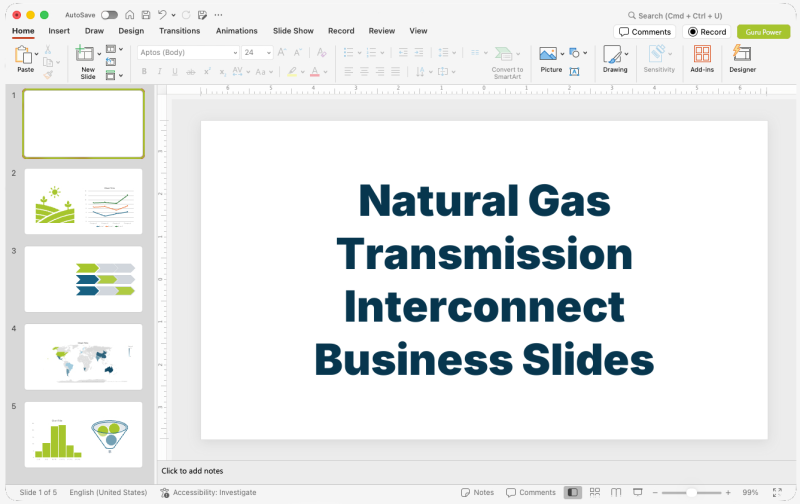Toggle Notes pane in status bar

coord(478,492)
